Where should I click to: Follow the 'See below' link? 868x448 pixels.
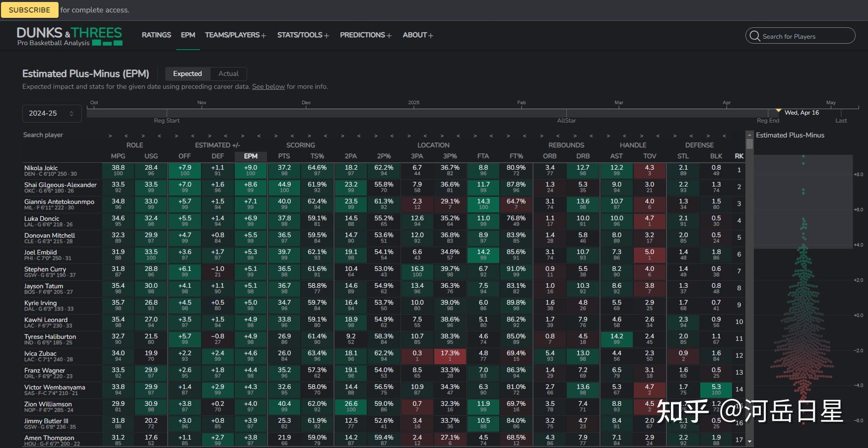pyautogui.click(x=268, y=86)
